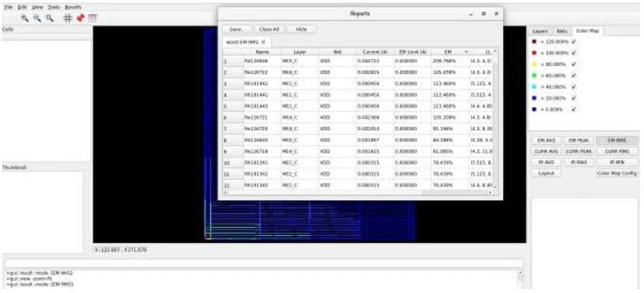644x293 pixels.
Task: Show the CURR AVG result mode
Action: (x=546, y=151)
